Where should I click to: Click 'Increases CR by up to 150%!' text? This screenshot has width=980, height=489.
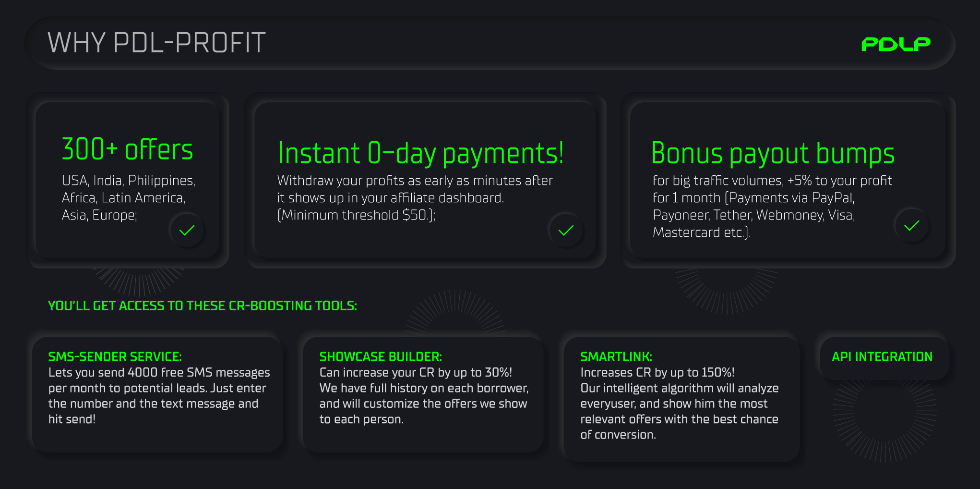(657, 373)
